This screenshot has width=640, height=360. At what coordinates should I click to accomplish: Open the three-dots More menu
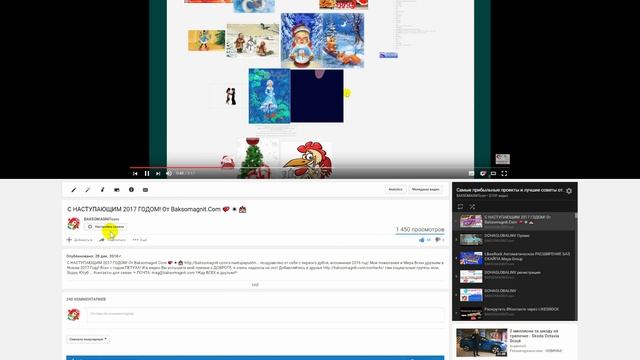pos(140,240)
